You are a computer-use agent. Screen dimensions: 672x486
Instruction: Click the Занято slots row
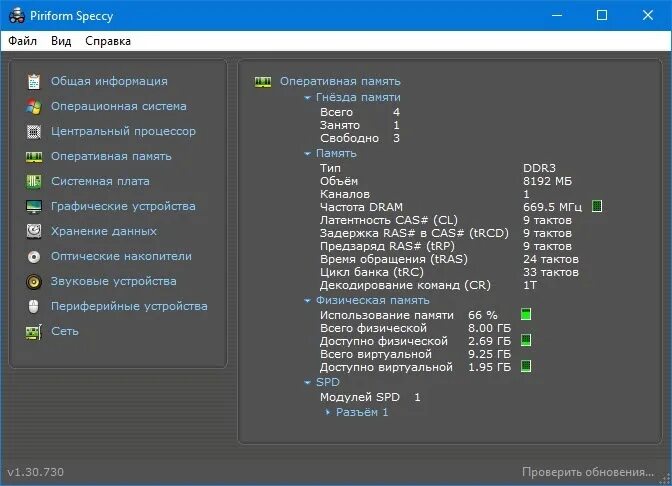point(360,125)
